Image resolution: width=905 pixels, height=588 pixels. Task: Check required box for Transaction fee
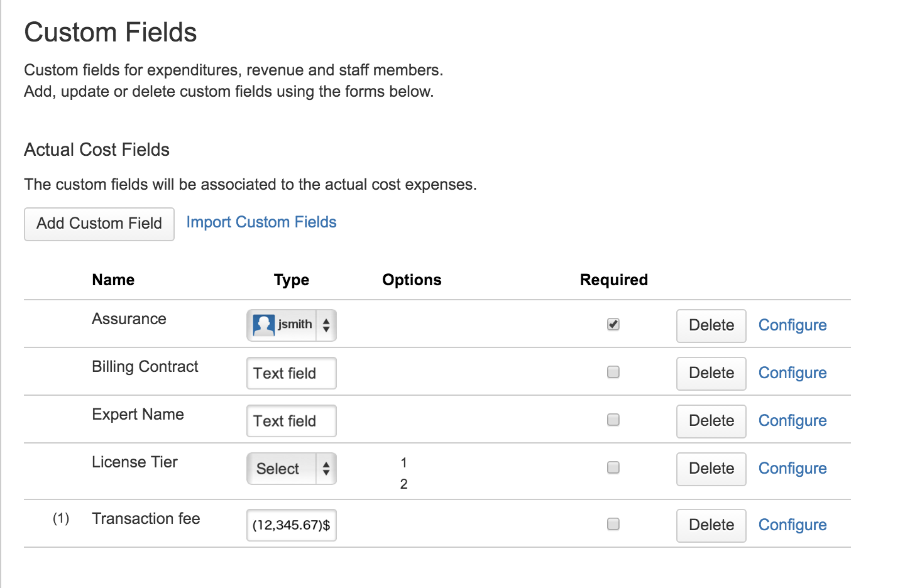(x=613, y=524)
